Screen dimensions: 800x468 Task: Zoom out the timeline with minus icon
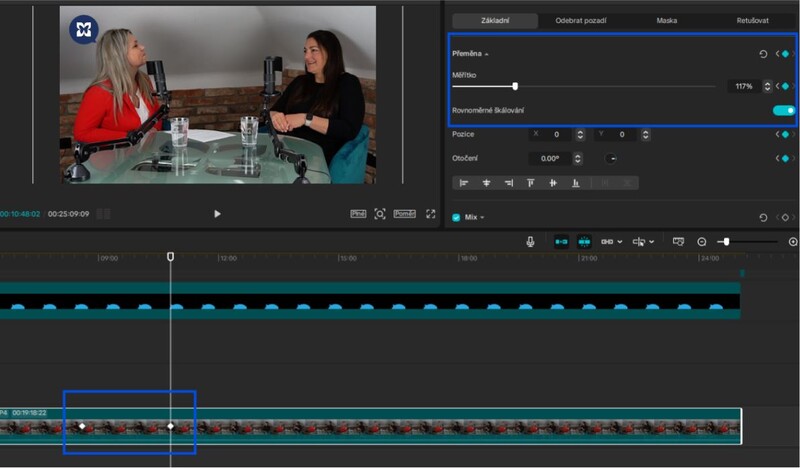(702, 242)
